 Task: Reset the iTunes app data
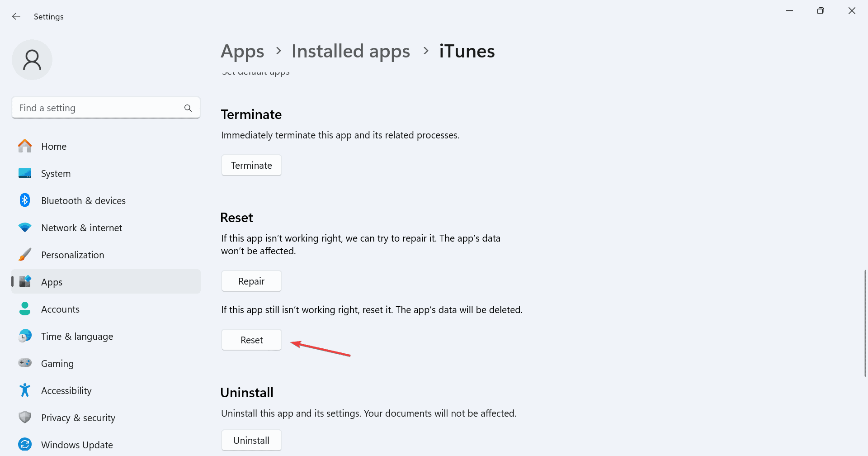click(251, 340)
